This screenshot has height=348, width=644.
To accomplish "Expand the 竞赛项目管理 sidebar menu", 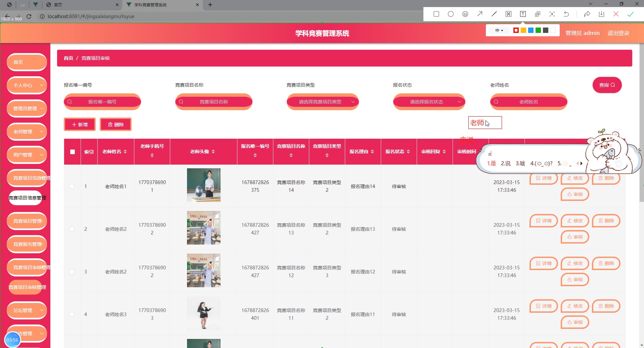I will (27, 221).
